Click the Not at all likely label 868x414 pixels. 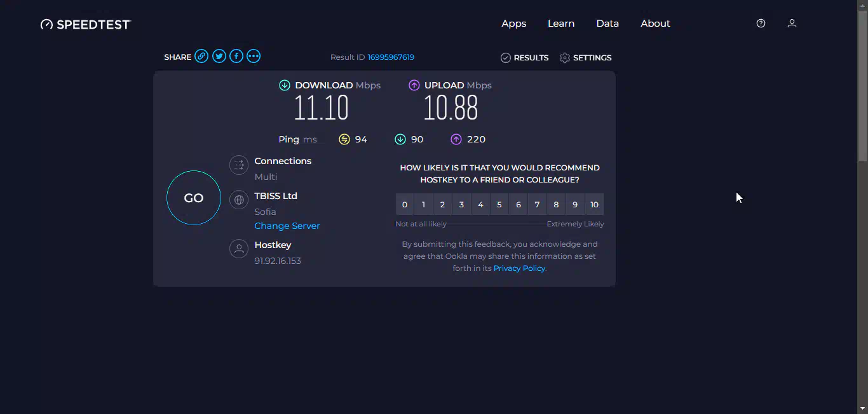[x=421, y=224]
